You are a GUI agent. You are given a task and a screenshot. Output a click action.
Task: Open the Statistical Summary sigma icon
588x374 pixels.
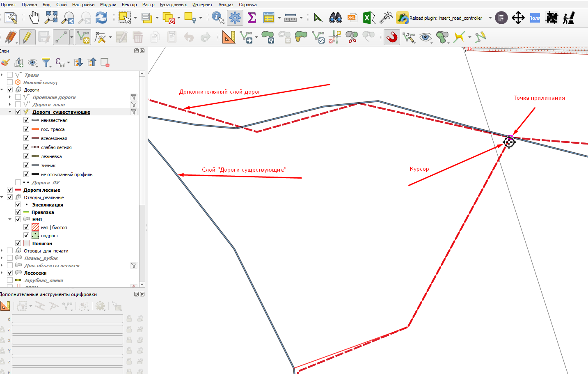[x=252, y=18]
